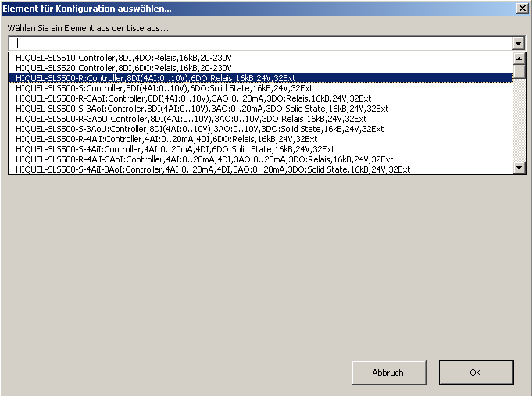Screen dimensions: 532x396
Task: Select HIQUEL-SLS520 controller entry
Action: coord(261,68)
